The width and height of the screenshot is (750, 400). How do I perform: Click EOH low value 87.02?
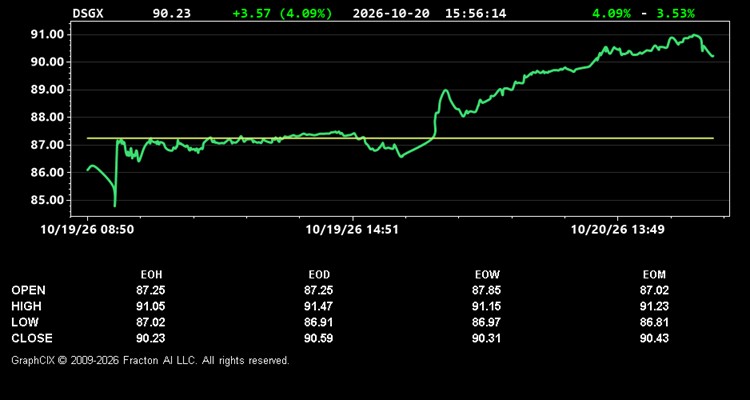click(x=151, y=322)
